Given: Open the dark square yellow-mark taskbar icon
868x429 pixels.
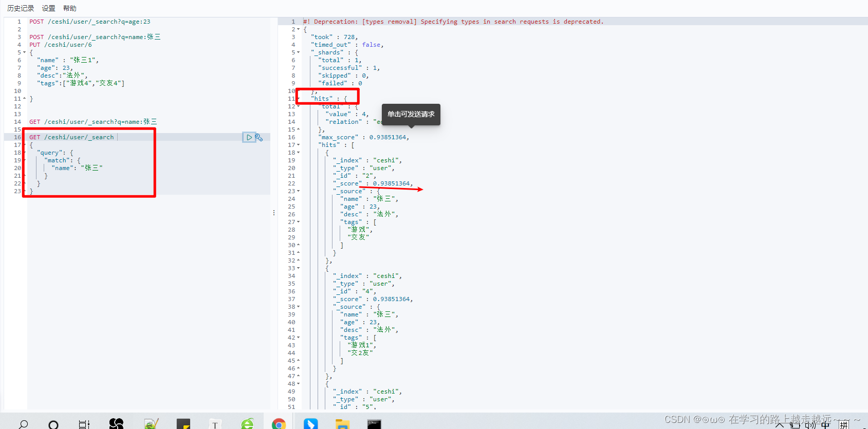Looking at the screenshot, I should [183, 424].
